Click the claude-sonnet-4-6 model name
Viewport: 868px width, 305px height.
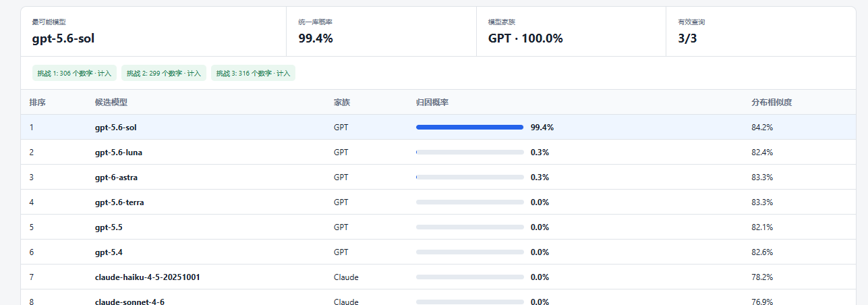pyautogui.click(x=129, y=302)
